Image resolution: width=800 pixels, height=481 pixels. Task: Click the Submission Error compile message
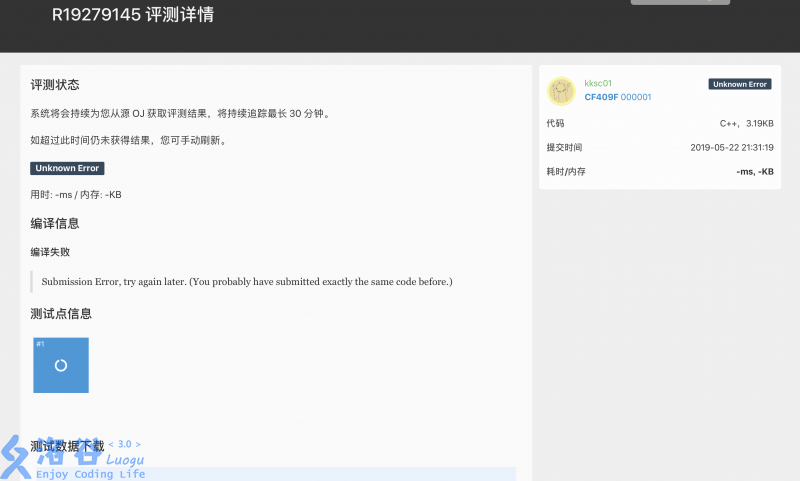click(x=247, y=282)
